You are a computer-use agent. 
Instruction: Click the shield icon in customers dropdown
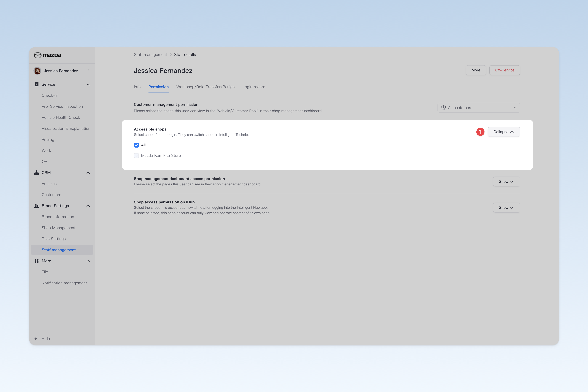coord(443,108)
